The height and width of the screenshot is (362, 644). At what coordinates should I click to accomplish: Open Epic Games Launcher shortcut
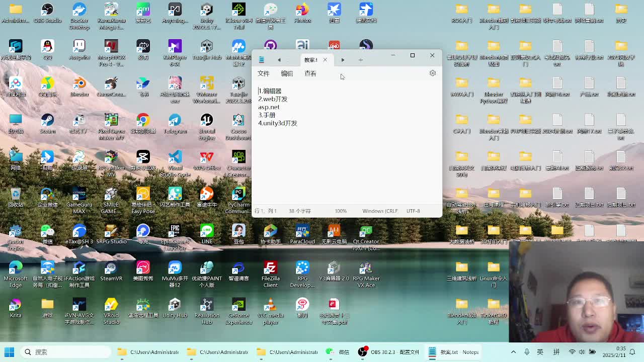pyautogui.click(x=175, y=237)
